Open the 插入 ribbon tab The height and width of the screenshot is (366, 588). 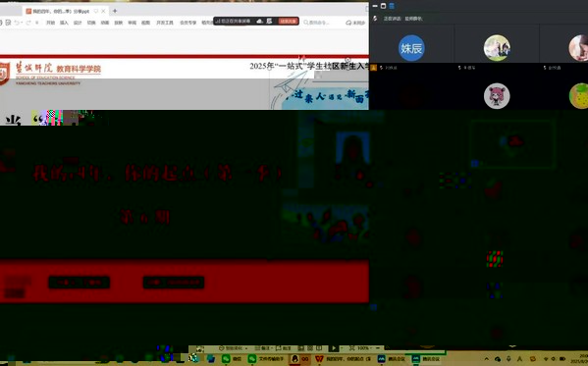[x=64, y=23]
